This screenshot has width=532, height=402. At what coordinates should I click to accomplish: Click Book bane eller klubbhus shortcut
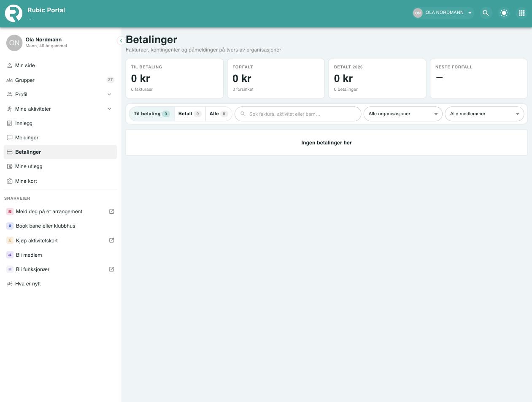pos(60,226)
